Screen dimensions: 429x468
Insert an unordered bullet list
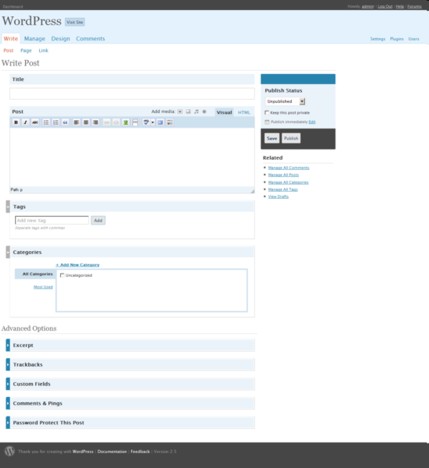[46, 123]
